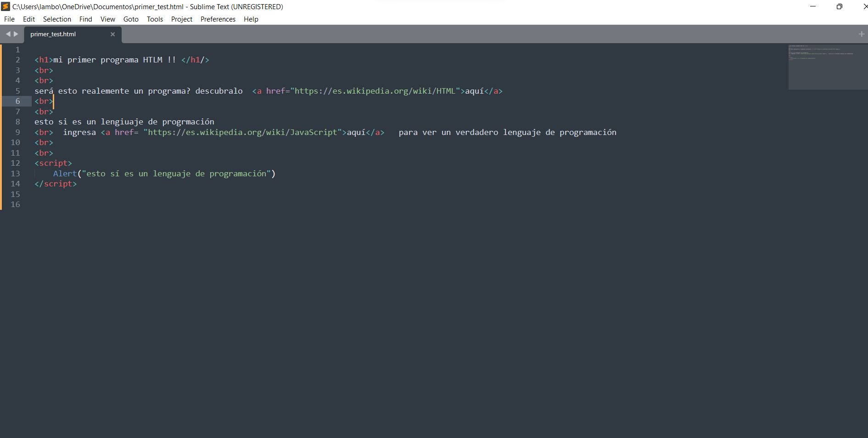Open the Goto menu
This screenshot has height=438, width=868.
click(131, 19)
